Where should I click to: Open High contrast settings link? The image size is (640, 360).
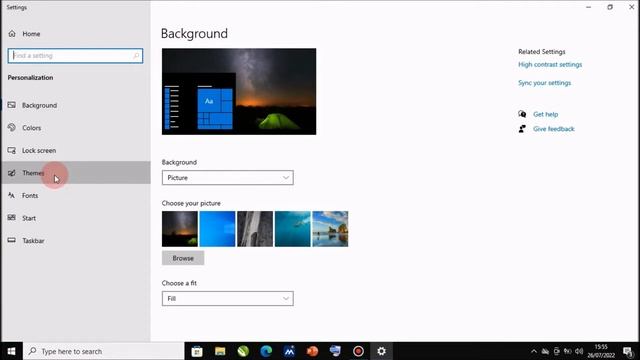pyautogui.click(x=550, y=64)
